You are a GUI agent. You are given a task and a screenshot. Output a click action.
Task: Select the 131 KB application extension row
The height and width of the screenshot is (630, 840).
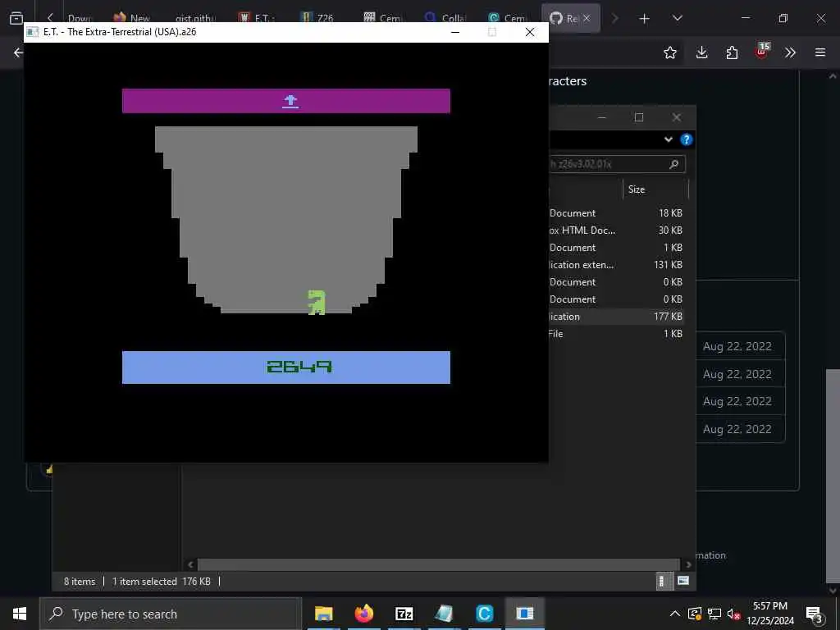(x=616, y=265)
